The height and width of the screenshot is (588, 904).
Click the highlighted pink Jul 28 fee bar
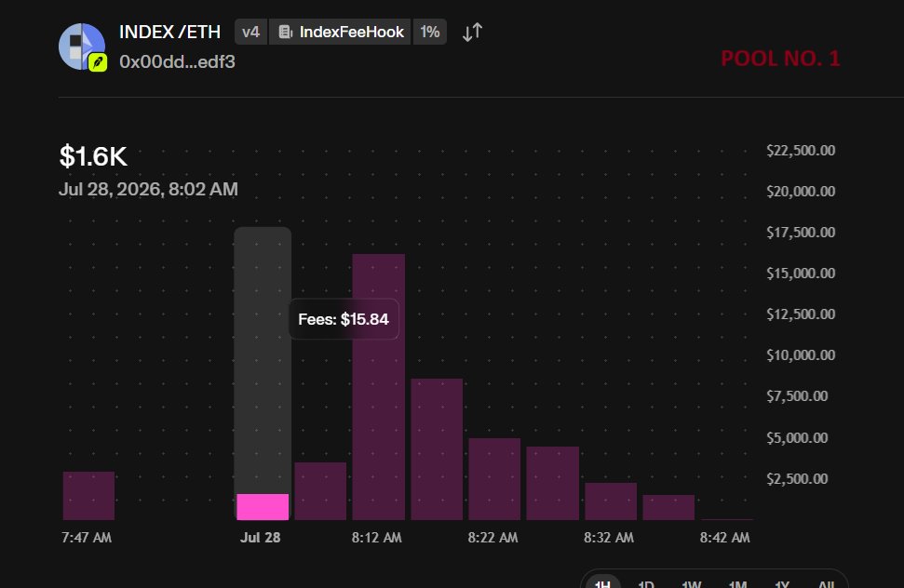point(263,507)
